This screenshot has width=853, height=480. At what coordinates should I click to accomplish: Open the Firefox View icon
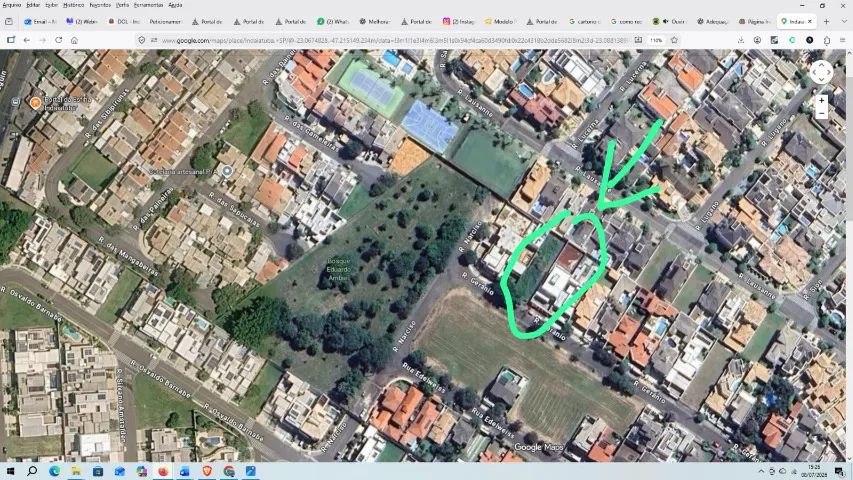pos(9,22)
